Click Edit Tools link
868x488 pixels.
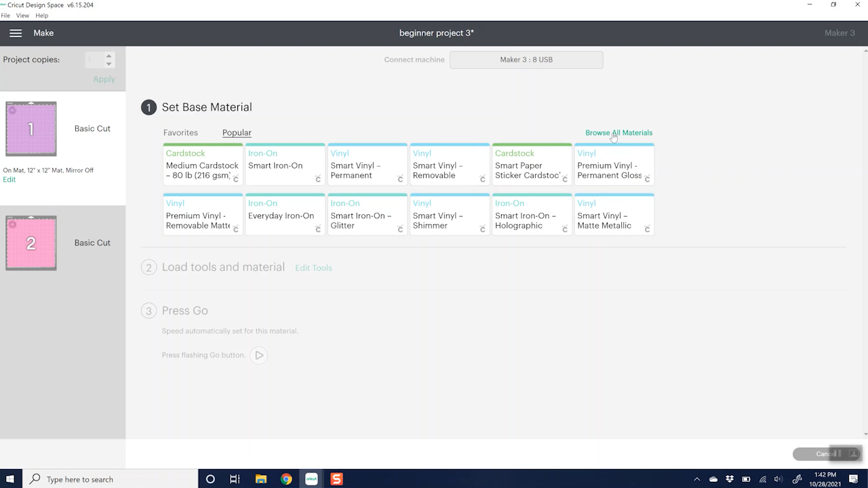(313, 268)
